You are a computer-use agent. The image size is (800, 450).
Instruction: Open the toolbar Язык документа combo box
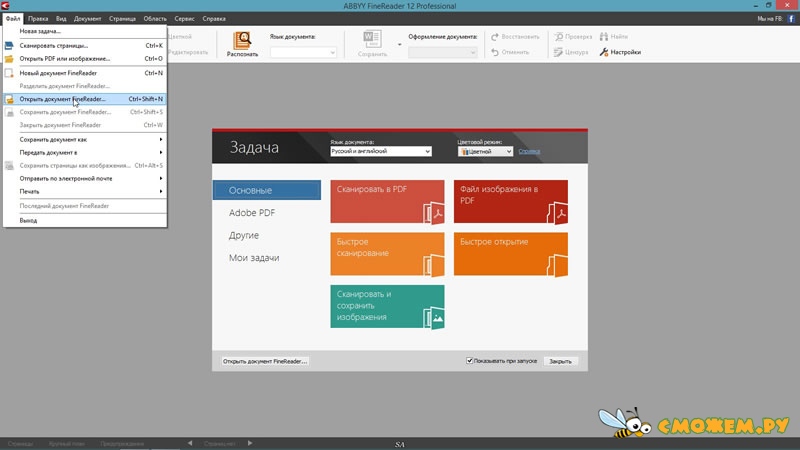coord(303,53)
